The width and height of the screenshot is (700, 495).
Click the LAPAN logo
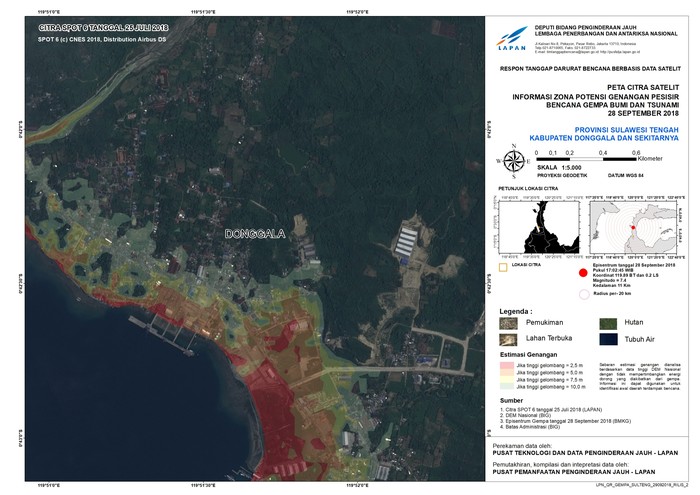[x=509, y=38]
